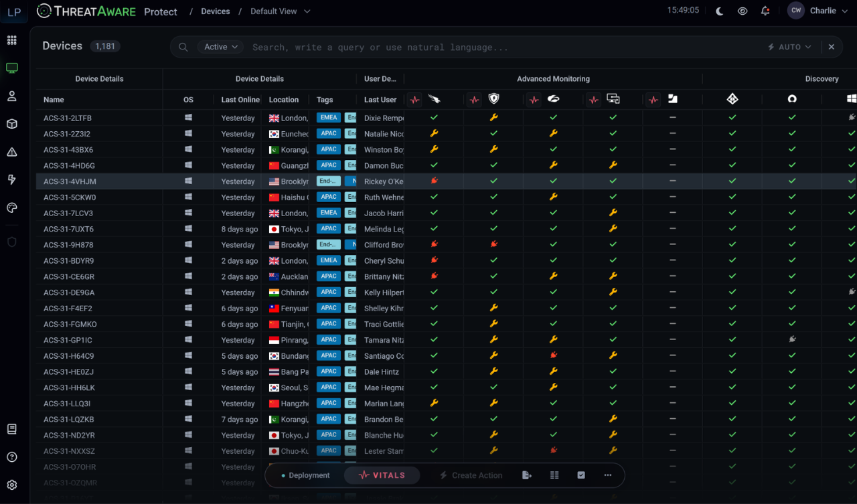
Task: Toggle dark mode with the moon icon
Action: [x=720, y=11]
